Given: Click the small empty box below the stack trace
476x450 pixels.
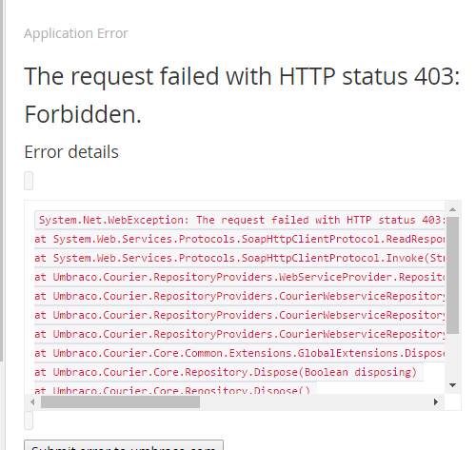Looking at the screenshot, I should pos(29,421).
